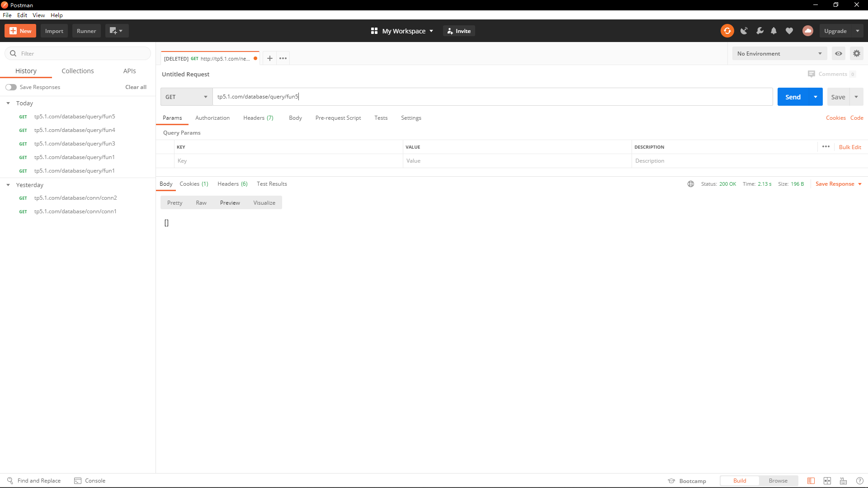Viewport: 868px width, 488px height.
Task: Click the network globe icon
Action: pyautogui.click(x=691, y=184)
